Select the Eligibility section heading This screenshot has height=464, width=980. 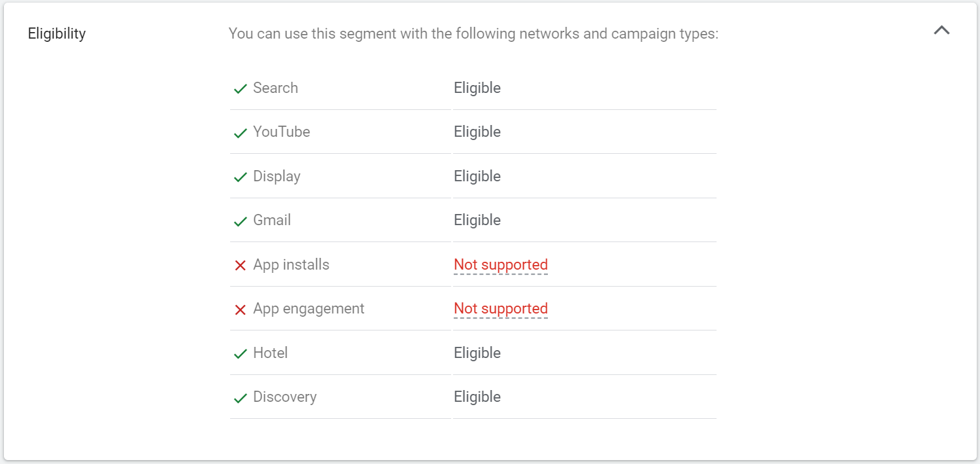coord(57,33)
